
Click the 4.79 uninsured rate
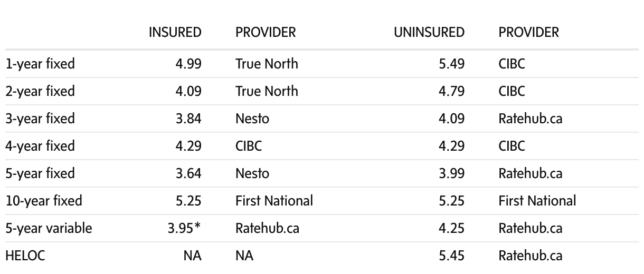tap(451, 91)
